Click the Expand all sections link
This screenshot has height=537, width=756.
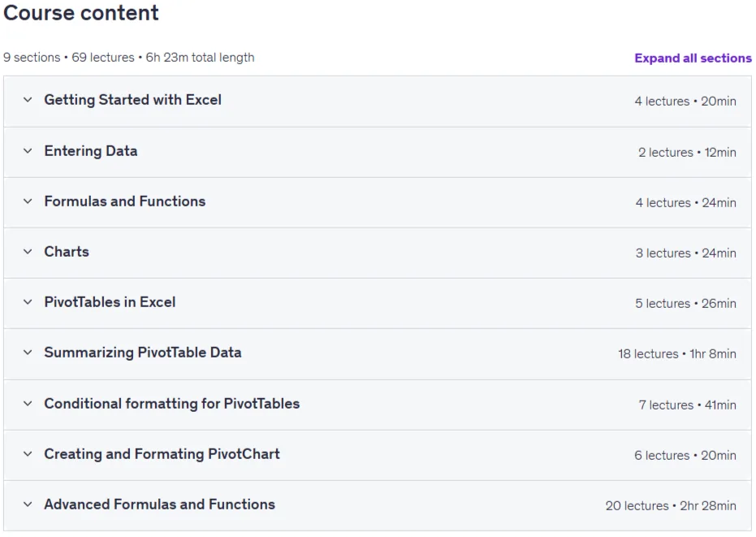coord(693,58)
